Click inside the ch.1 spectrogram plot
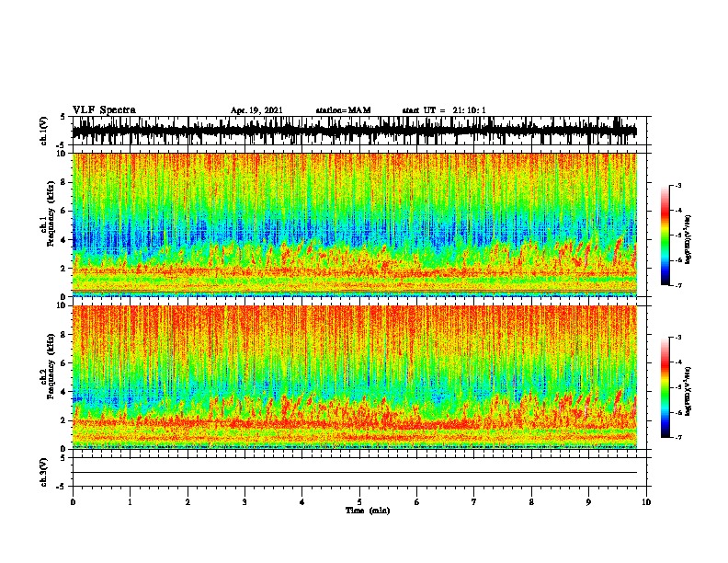The width and height of the screenshot is (728, 563). [355, 224]
